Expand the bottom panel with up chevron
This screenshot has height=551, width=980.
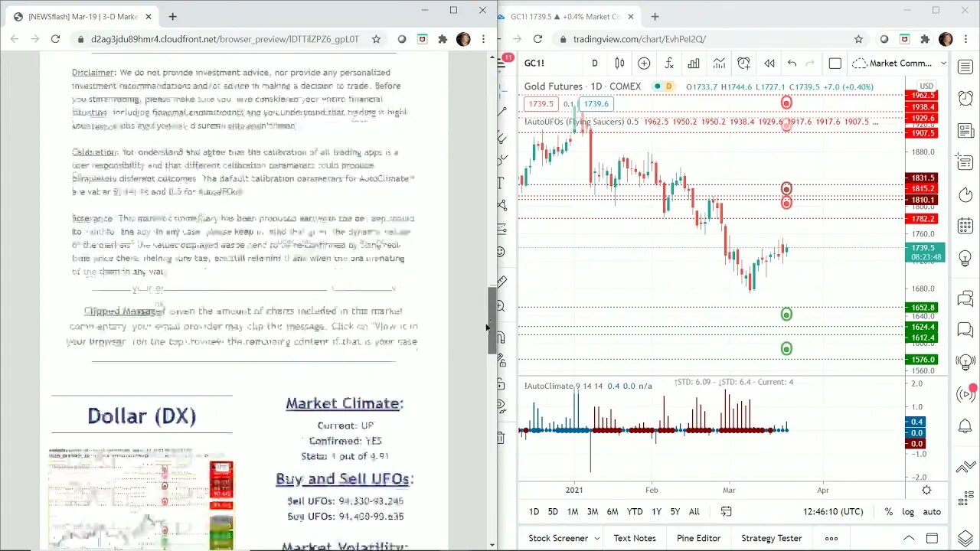click(909, 538)
